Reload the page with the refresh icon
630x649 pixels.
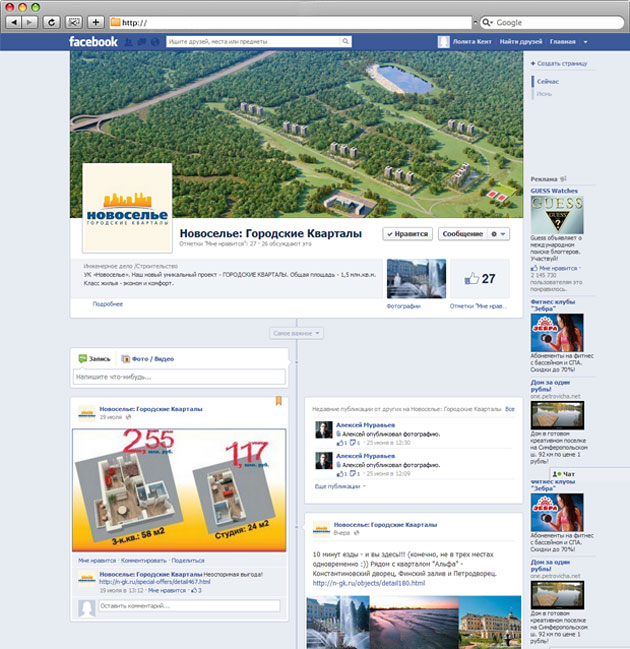point(51,22)
